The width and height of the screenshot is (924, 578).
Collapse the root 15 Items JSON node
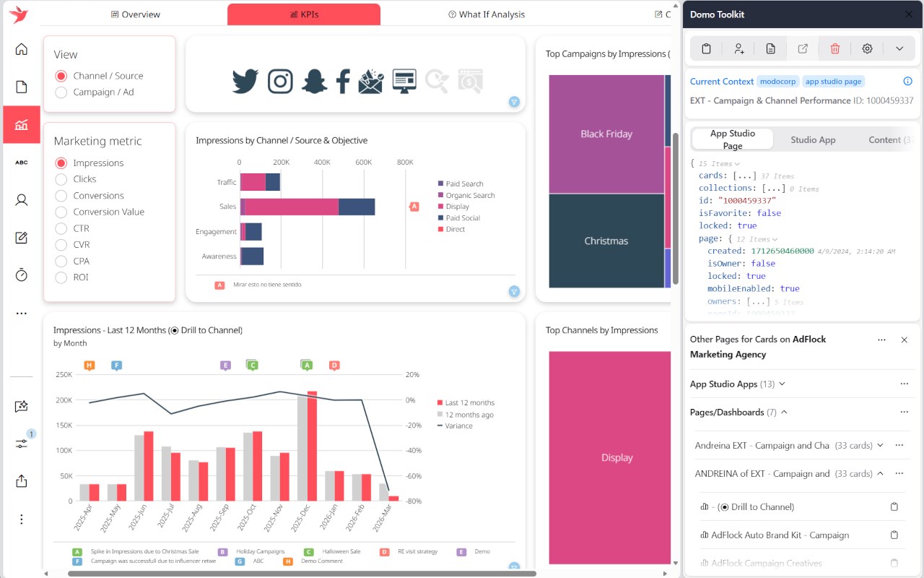pos(737,164)
